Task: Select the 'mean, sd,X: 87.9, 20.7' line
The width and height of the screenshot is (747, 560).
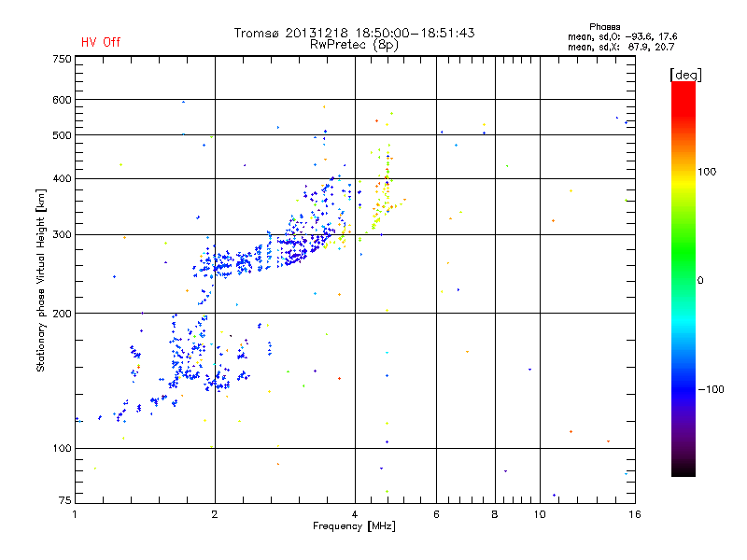Action: [x=621, y=47]
